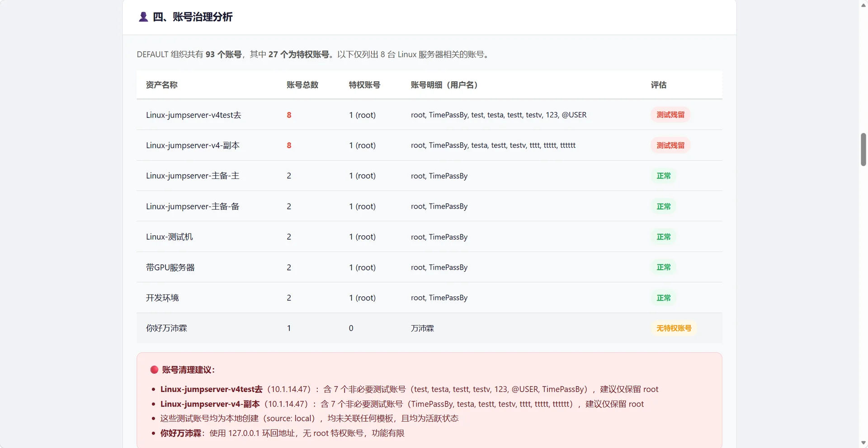This screenshot has width=868, height=448.
Task: Click account count 1 in 你好万沛霖 row
Action: click(289, 328)
